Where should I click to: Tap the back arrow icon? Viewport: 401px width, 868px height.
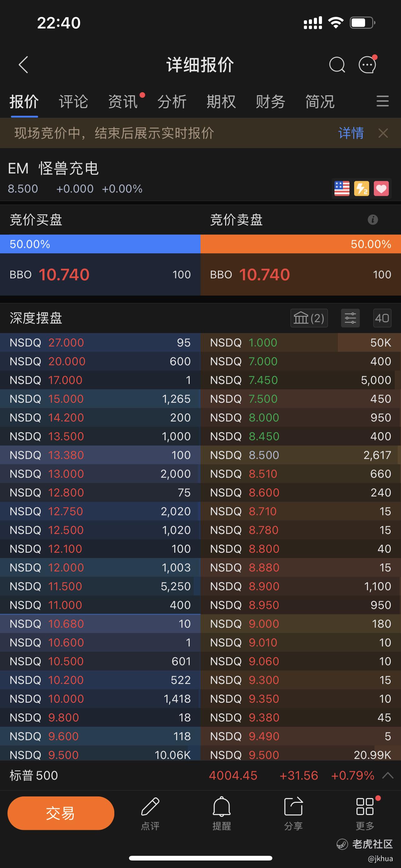pos(23,64)
